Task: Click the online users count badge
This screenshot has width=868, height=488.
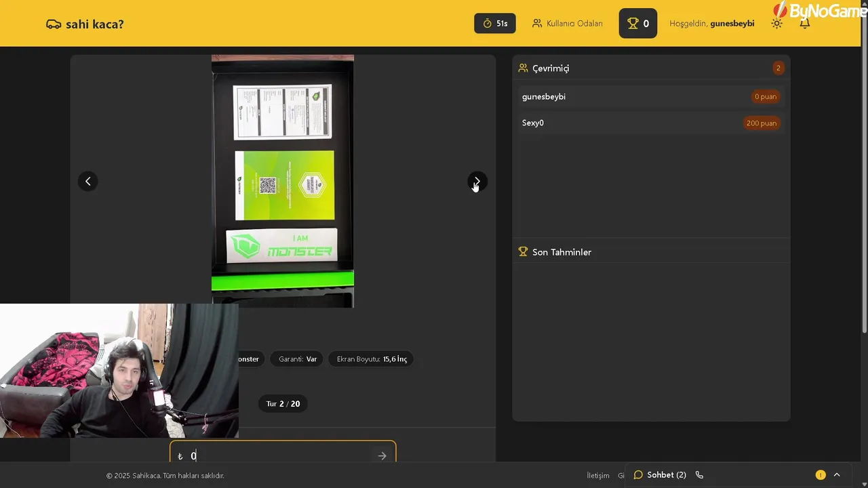Action: click(778, 68)
